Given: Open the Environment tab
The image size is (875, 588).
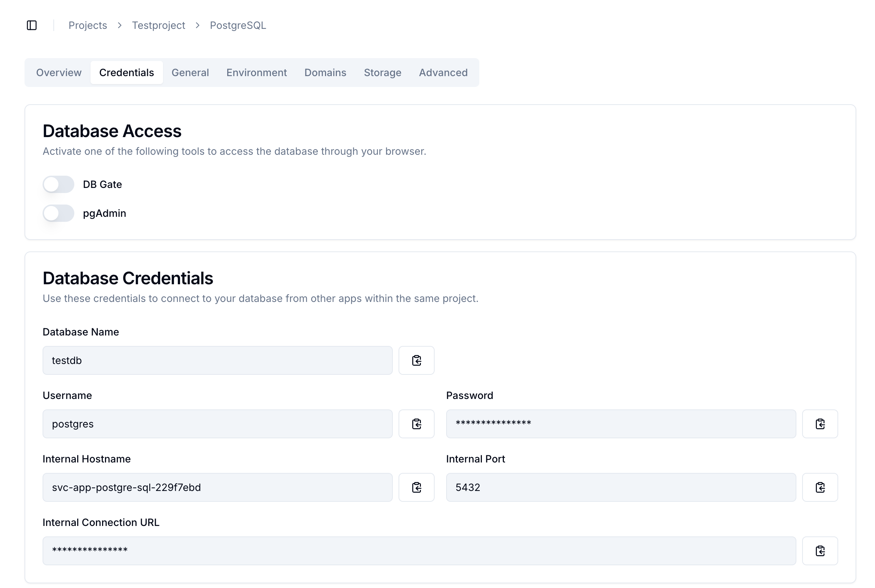Looking at the screenshot, I should pos(256,73).
